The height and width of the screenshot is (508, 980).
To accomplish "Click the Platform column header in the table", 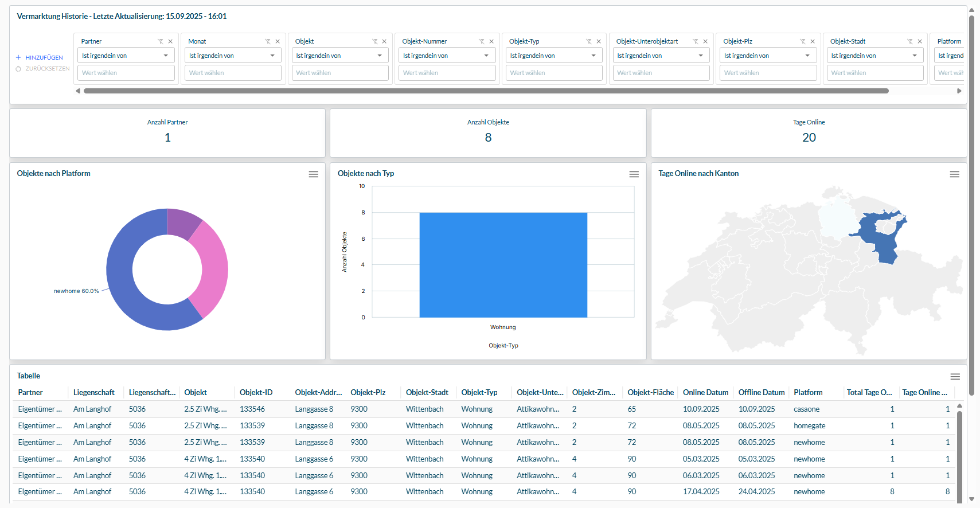I will [808, 393].
